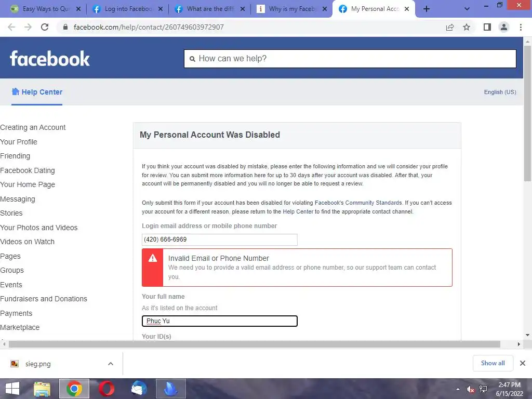Open Thunderbird mail icon in taskbar

click(x=139, y=389)
